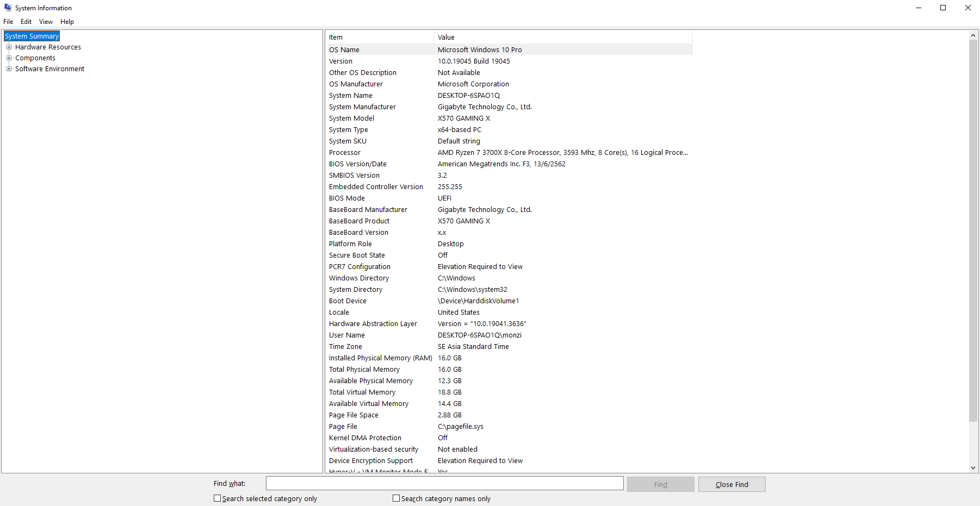Image resolution: width=980 pixels, height=506 pixels.
Task: Click the Find what input field
Action: point(444,484)
